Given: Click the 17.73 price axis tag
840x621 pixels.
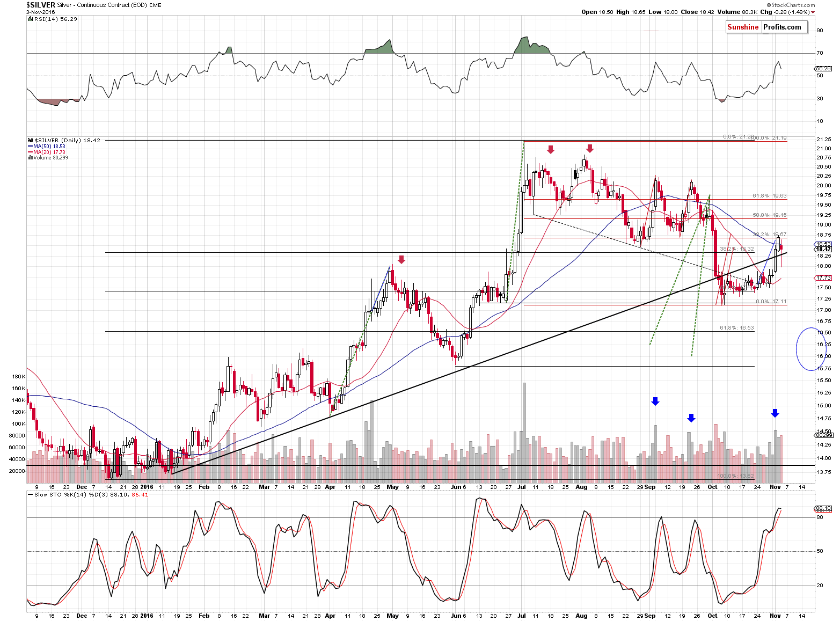Looking at the screenshot, I should pyautogui.click(x=823, y=277).
